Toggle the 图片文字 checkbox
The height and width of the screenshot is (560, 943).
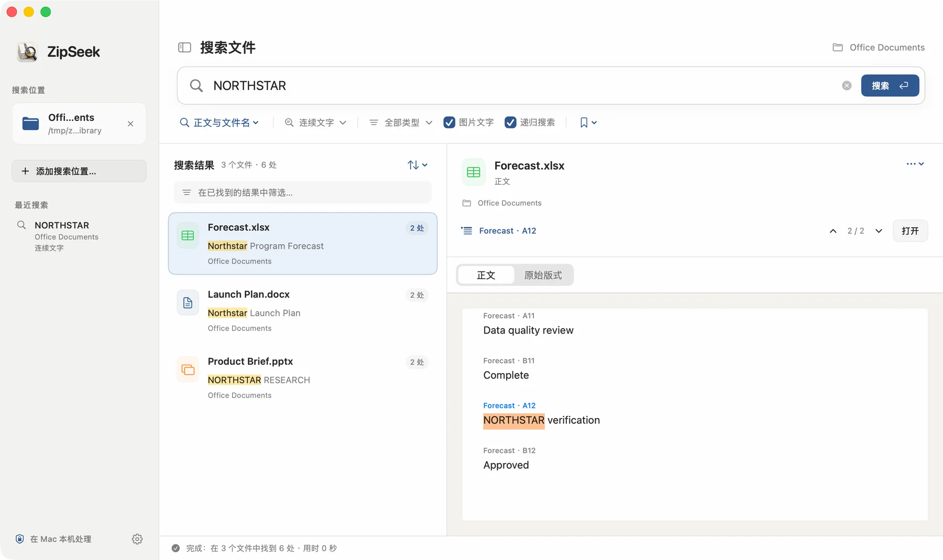[449, 123]
